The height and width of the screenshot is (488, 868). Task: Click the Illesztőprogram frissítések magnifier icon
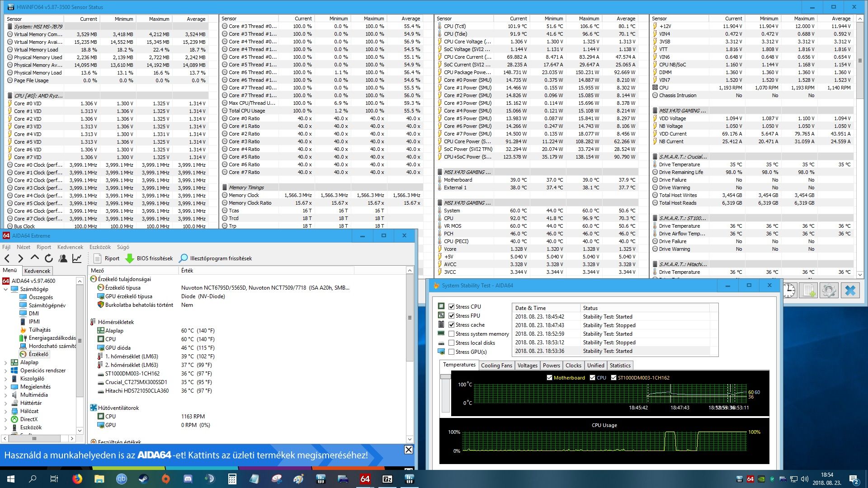183,258
